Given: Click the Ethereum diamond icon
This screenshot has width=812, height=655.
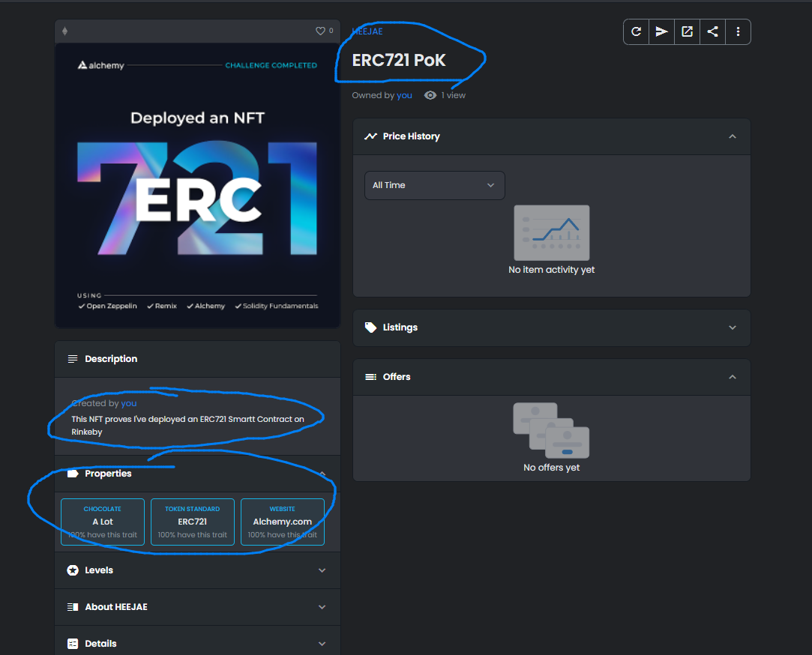Looking at the screenshot, I should click(64, 31).
